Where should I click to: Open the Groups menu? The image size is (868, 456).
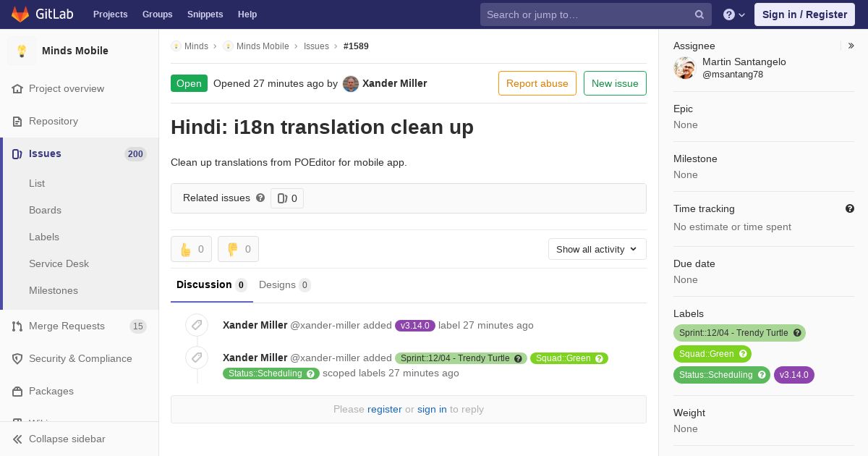[157, 14]
